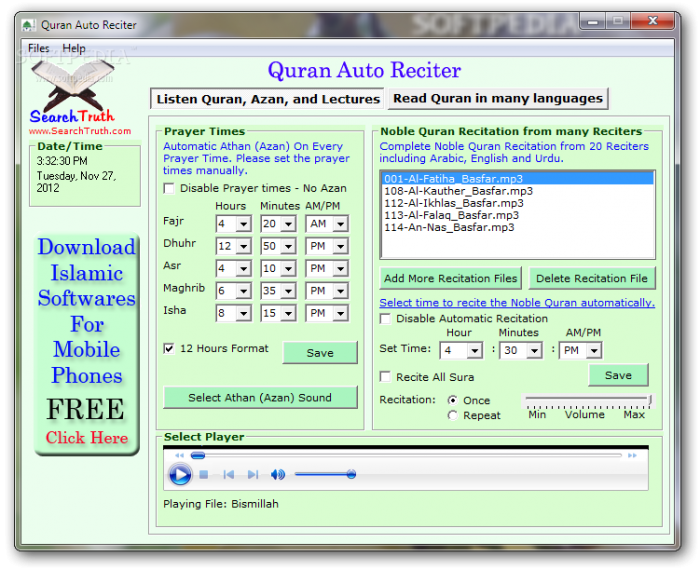
Task: Select the Repeat recitation radio button
Action: tap(453, 415)
